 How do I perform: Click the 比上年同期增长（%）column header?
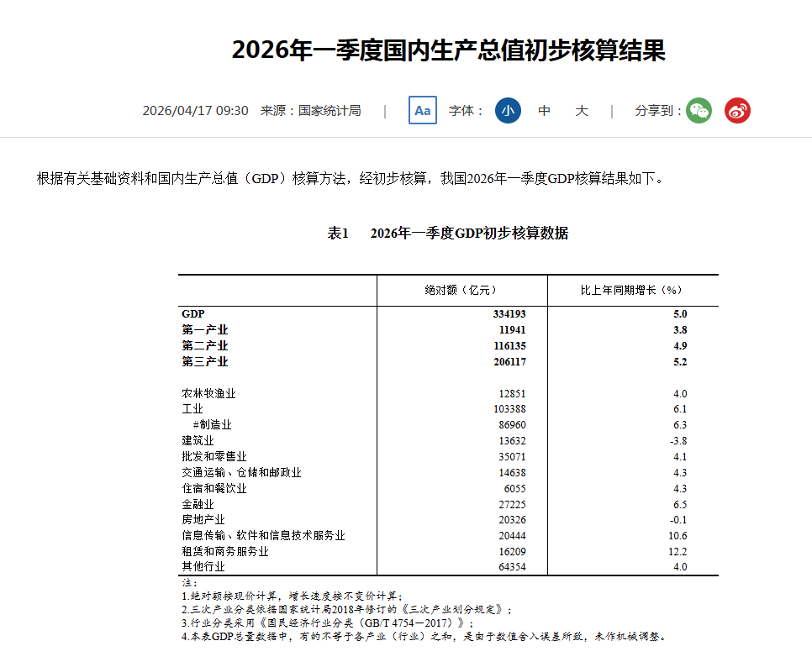(x=631, y=291)
